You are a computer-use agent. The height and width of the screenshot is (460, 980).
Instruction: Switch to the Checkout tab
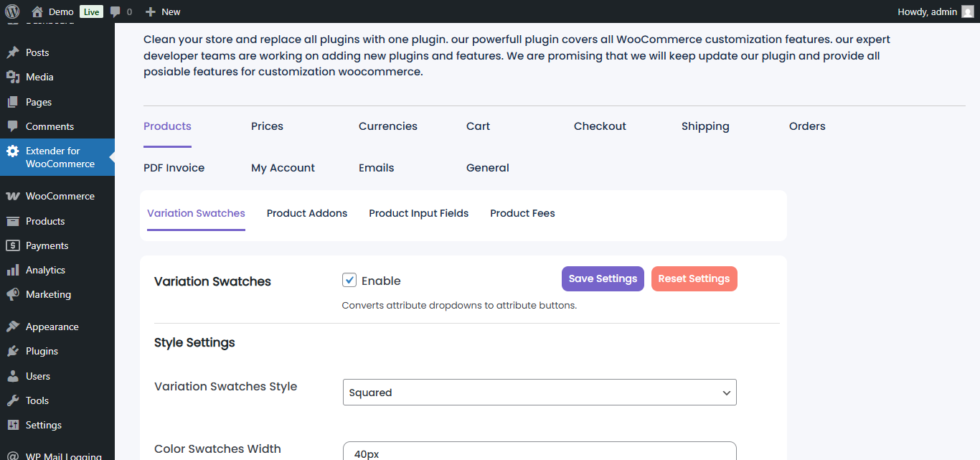[x=600, y=126]
